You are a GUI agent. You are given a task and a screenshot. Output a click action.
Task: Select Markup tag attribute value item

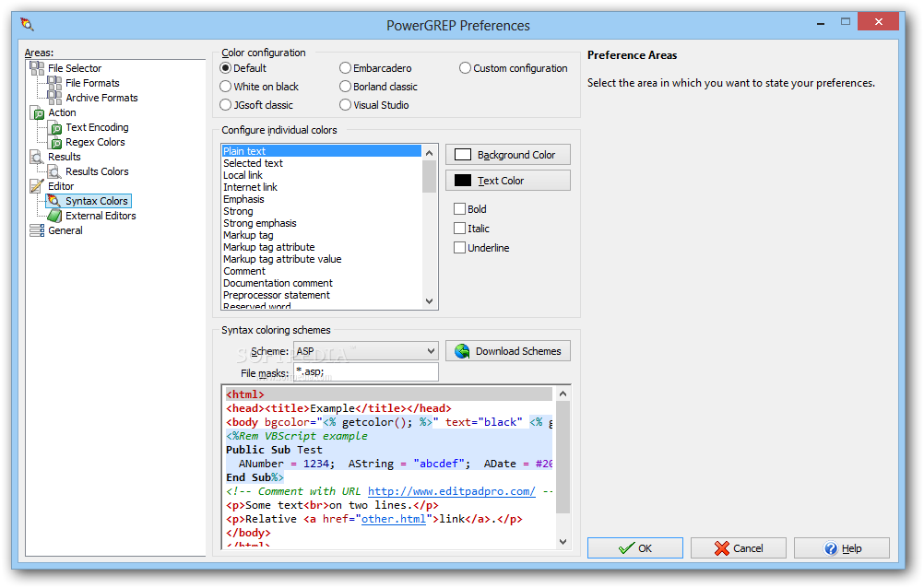322,259
